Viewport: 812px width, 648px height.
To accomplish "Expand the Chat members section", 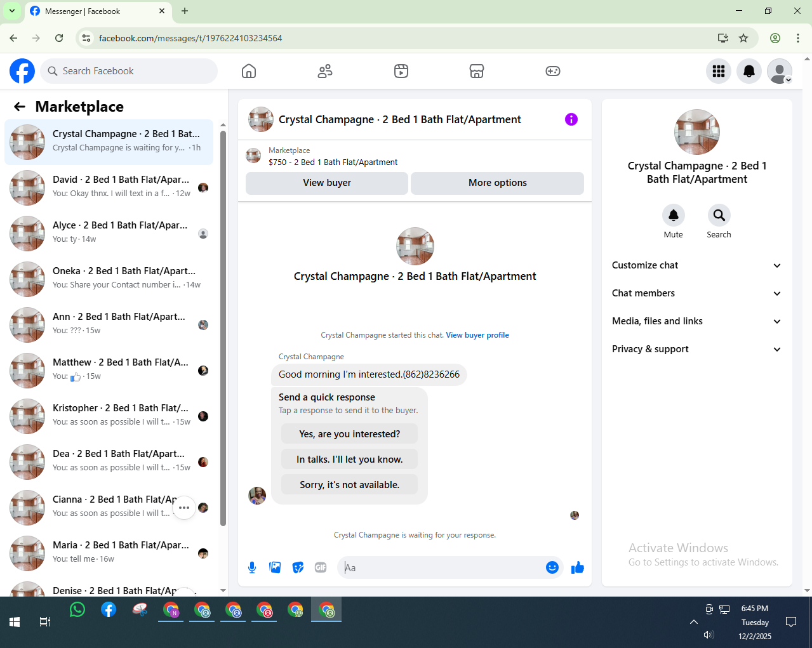I will [696, 293].
